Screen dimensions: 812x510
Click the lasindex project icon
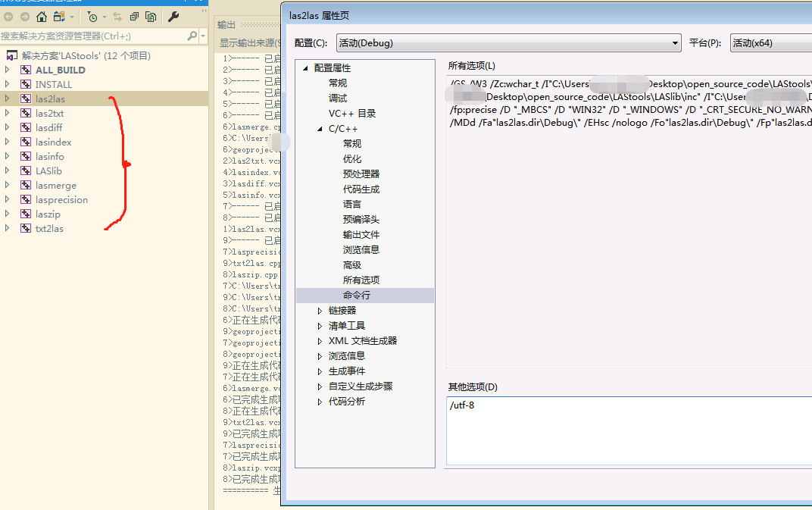click(26, 142)
